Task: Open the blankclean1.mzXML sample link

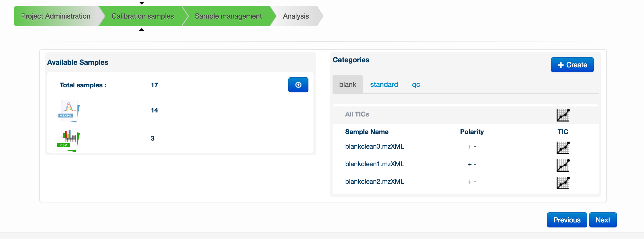Action: point(374,164)
